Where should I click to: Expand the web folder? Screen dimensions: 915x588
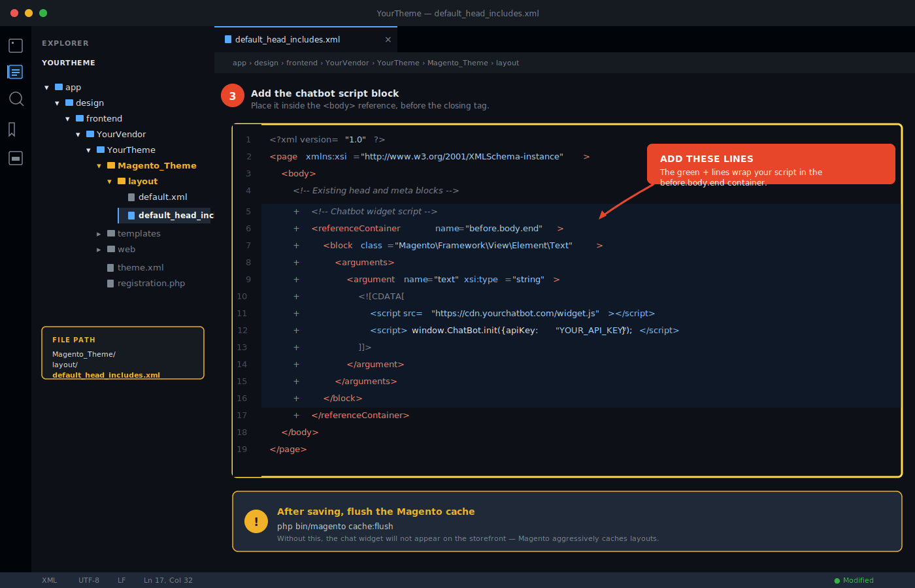(99, 249)
